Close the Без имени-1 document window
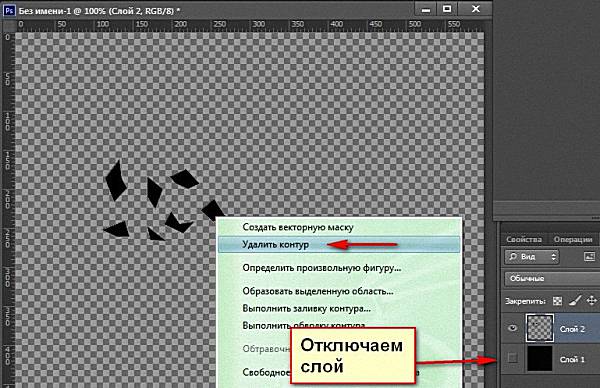The width and height of the screenshot is (600, 388). coord(476,9)
